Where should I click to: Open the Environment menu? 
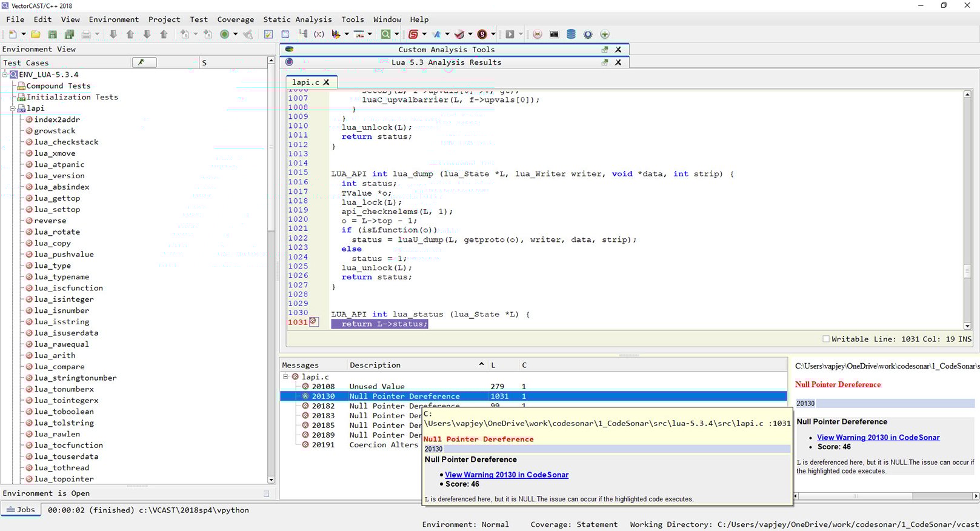(114, 19)
